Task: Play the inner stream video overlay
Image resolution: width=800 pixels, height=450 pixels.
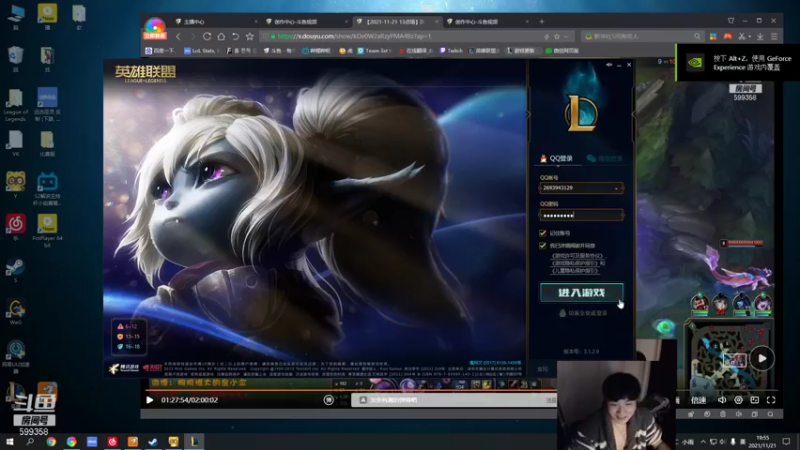Action: pyautogui.click(x=762, y=358)
